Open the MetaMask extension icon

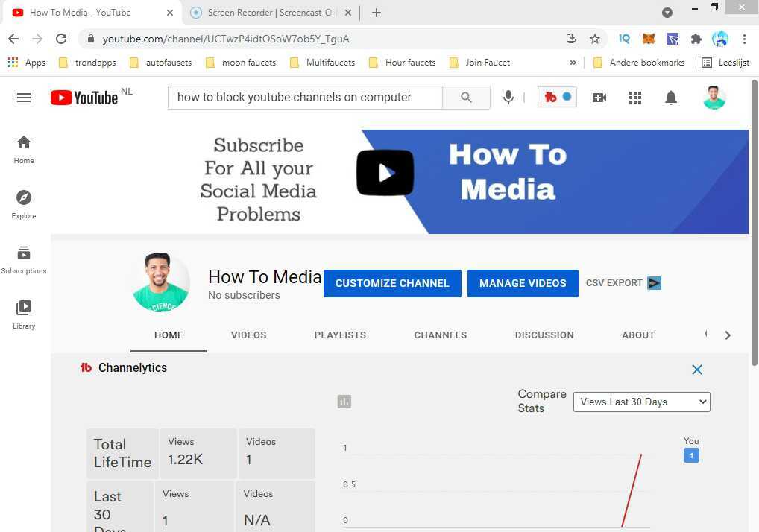[648, 39]
